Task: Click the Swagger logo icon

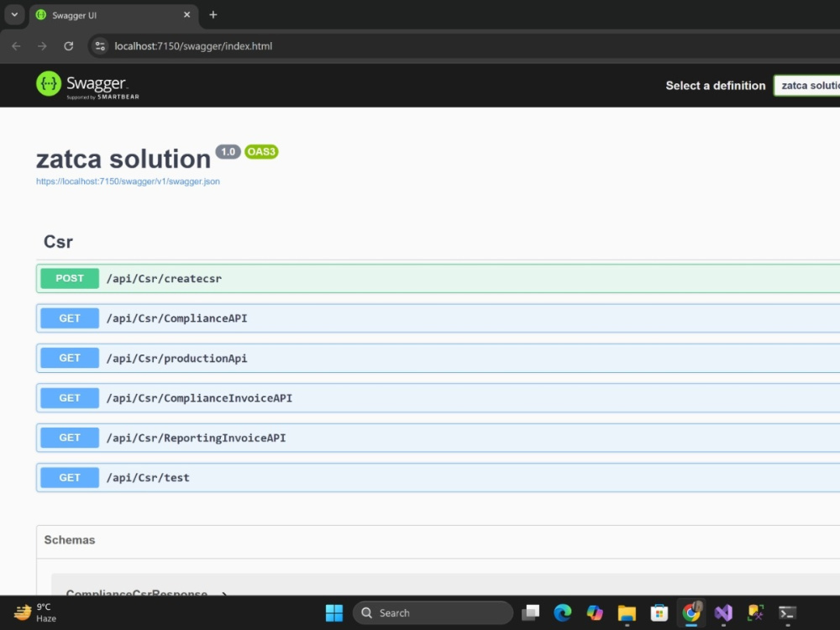Action: (x=48, y=84)
